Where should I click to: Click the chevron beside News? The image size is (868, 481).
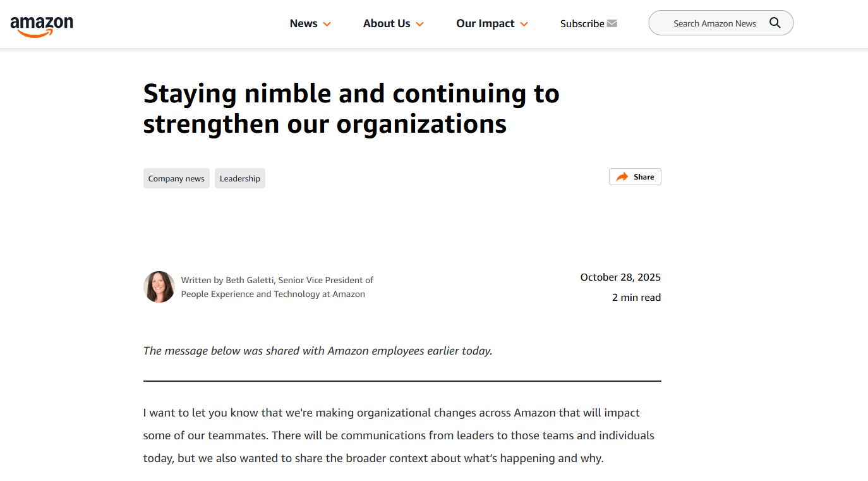pyautogui.click(x=327, y=24)
